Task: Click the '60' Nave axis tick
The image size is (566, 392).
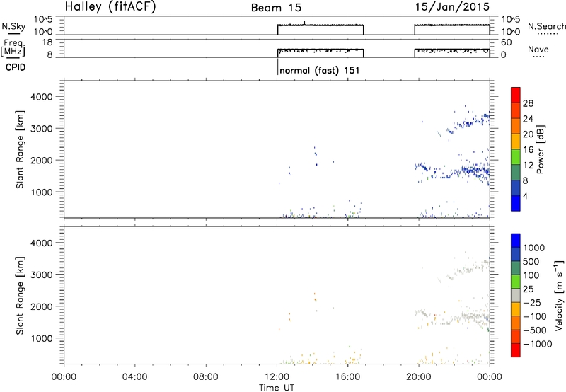Action: 506,42
